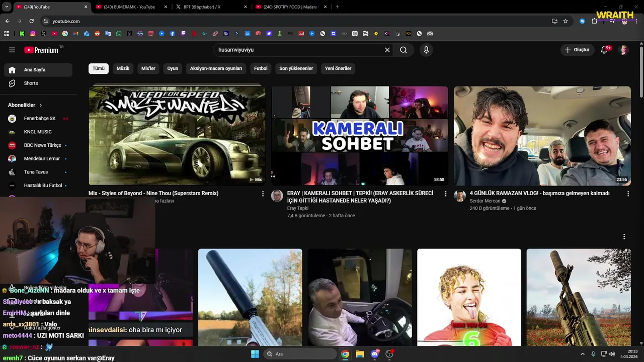The height and width of the screenshot is (362, 644).
Task: Open Hastalık Bu Futbol subscription
Action: (x=38, y=186)
